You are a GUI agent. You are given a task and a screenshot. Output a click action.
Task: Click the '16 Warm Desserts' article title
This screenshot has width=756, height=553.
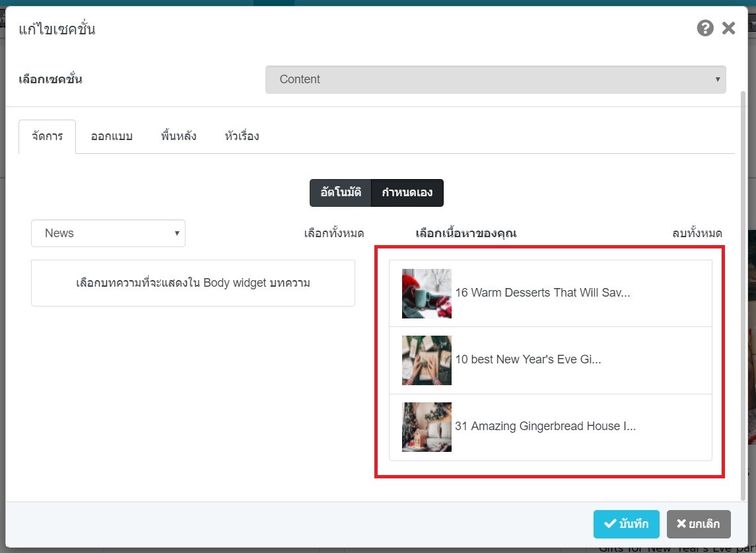542,293
